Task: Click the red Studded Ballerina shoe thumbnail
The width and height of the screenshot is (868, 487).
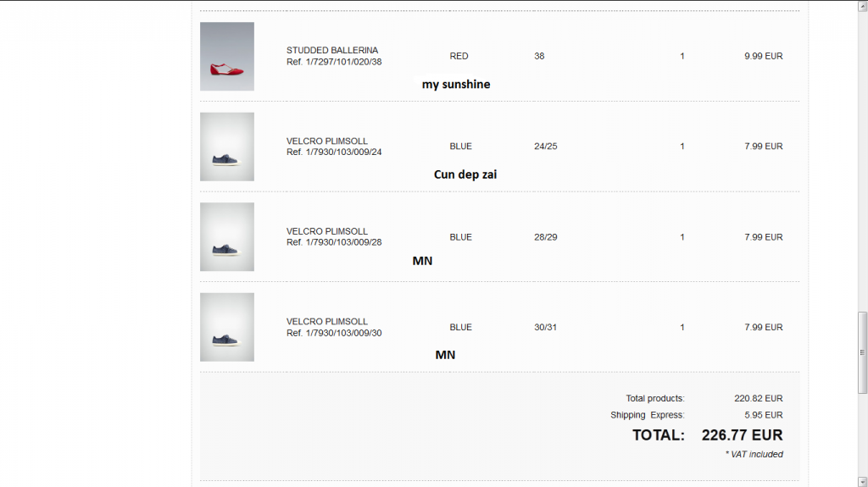Action: click(227, 57)
